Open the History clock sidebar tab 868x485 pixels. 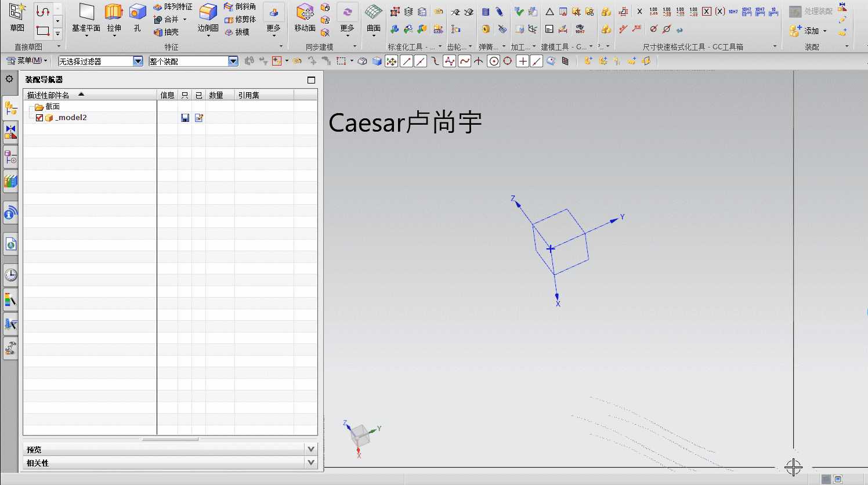coord(10,275)
